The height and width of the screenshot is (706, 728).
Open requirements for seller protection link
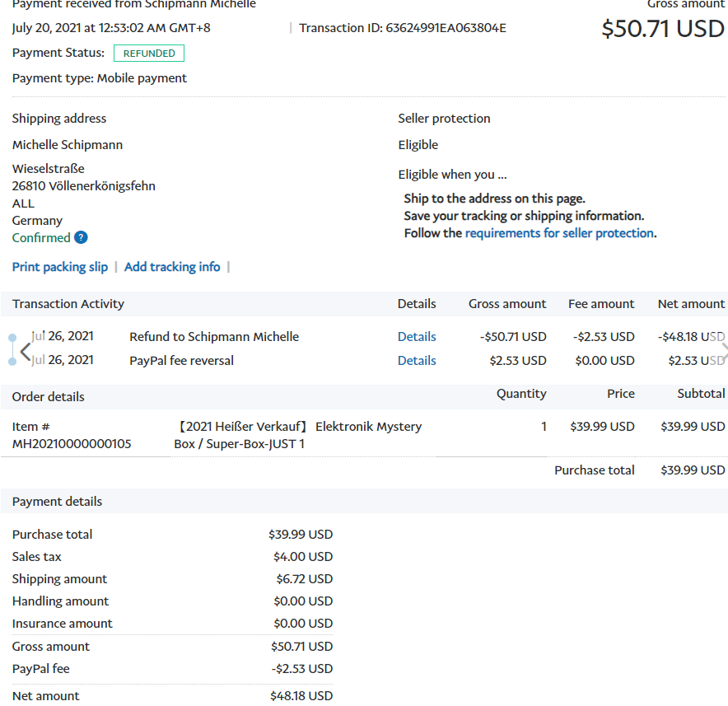tap(559, 233)
